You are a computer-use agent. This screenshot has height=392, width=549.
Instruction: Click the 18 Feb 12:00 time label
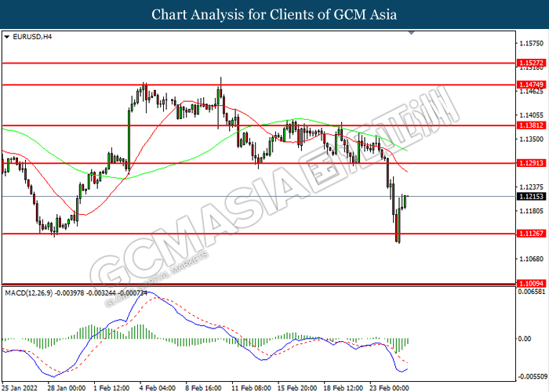[x=344, y=388]
